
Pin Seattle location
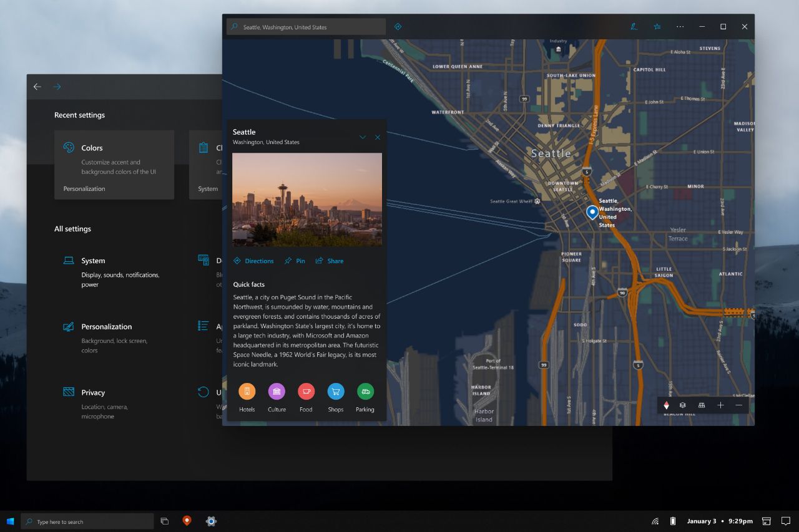[x=295, y=261]
